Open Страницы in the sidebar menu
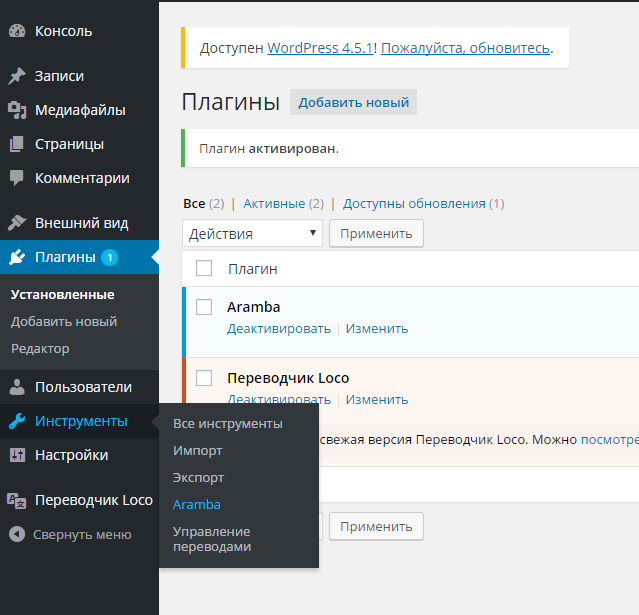639x615 pixels. (x=70, y=144)
